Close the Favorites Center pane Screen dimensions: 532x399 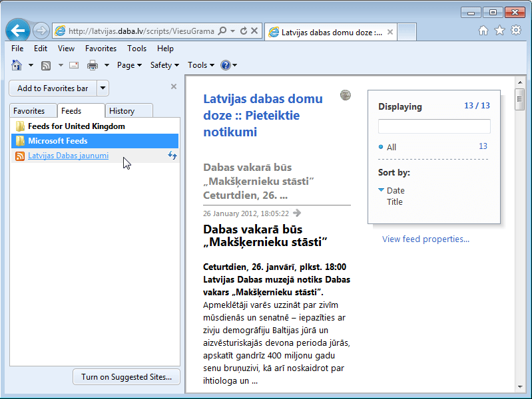click(x=173, y=86)
